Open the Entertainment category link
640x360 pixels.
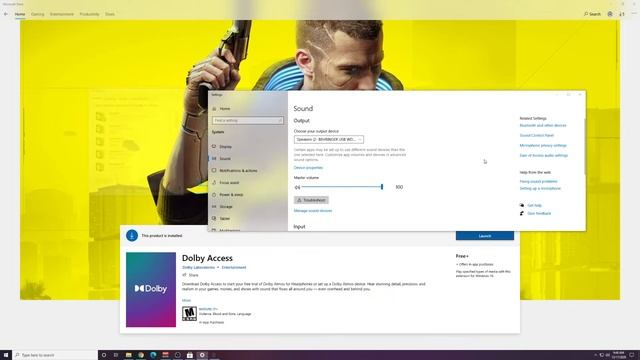(x=234, y=267)
